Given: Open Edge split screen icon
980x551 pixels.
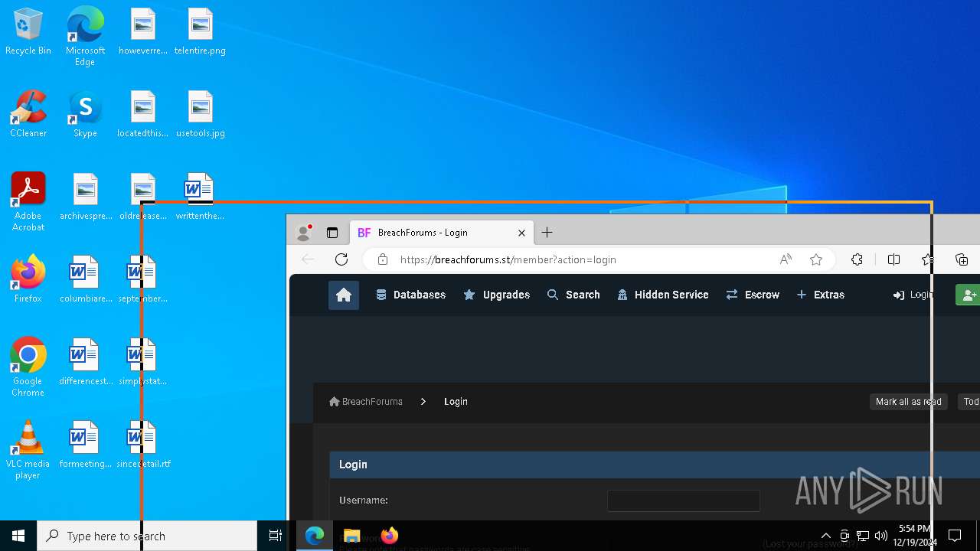Looking at the screenshot, I should coord(893,259).
